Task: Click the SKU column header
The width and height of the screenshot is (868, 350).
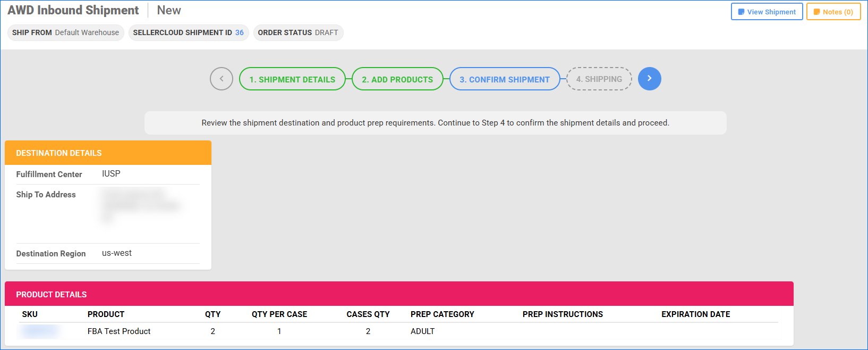Action: (30, 314)
